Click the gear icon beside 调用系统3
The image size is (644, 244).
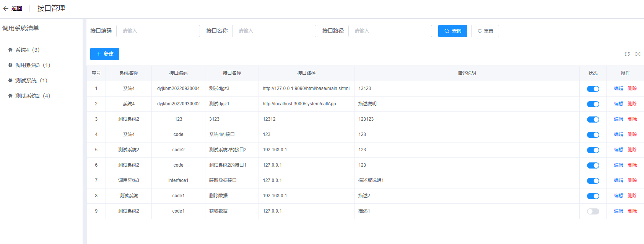10,65
